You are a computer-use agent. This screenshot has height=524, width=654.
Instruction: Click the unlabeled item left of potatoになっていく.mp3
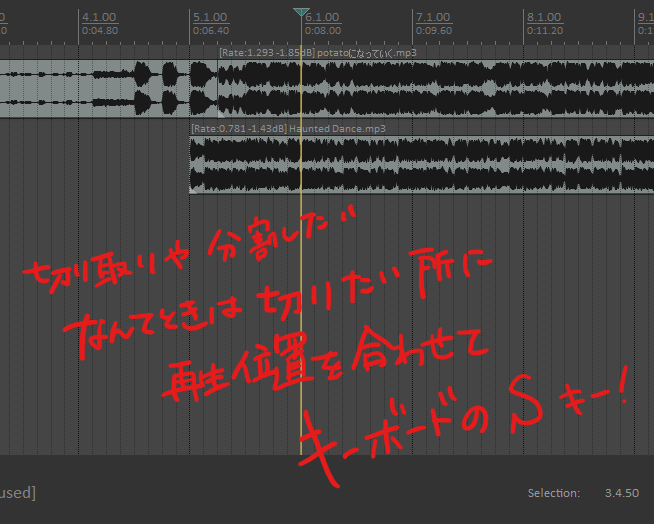[x=108, y=89]
